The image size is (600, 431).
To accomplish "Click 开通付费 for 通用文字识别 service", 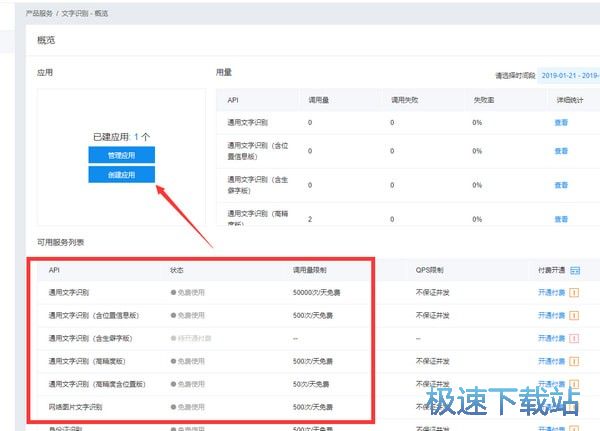I will [552, 293].
